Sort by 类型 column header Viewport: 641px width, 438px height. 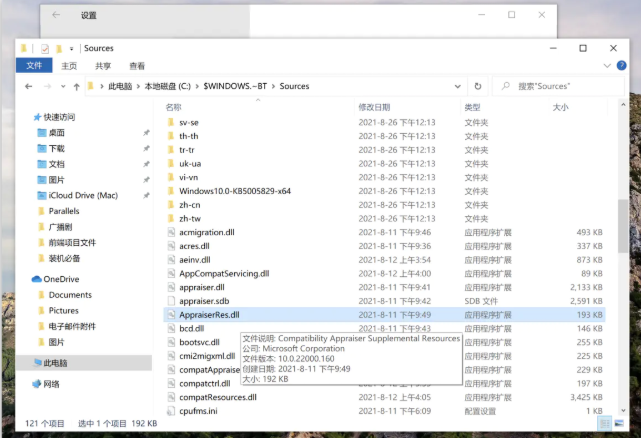[x=472, y=107]
